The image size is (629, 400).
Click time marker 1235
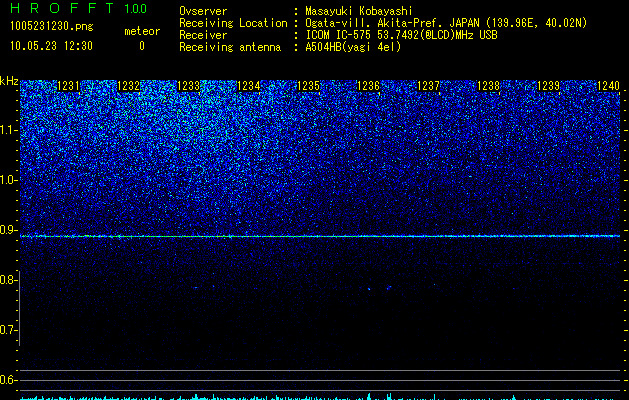pyautogui.click(x=308, y=86)
